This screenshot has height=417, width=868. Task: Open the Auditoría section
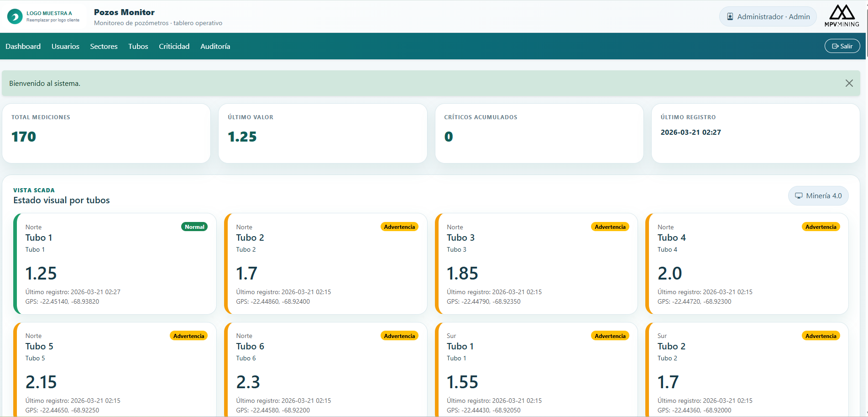point(214,46)
